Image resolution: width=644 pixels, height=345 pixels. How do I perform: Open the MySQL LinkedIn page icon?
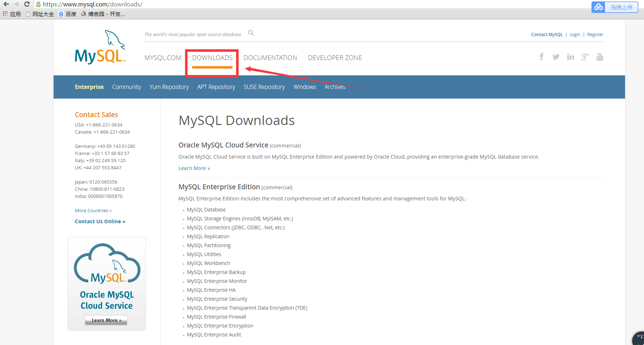(570, 57)
